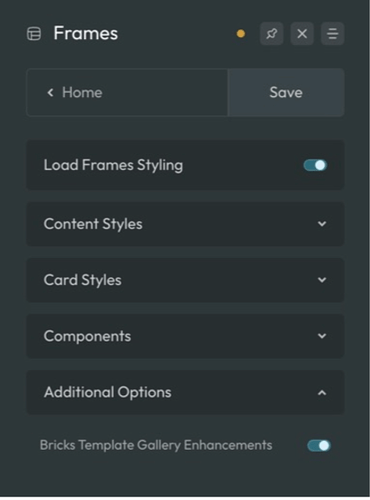Open the Components section header

pos(185,336)
